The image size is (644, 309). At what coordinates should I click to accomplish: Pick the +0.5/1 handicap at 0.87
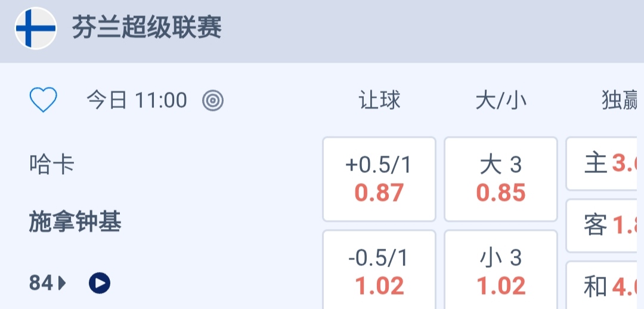pyautogui.click(x=379, y=179)
